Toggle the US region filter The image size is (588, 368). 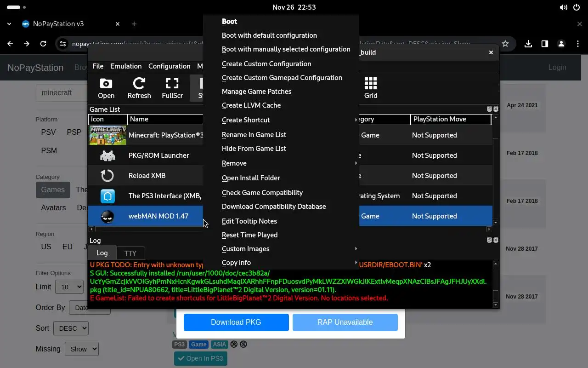point(46,247)
